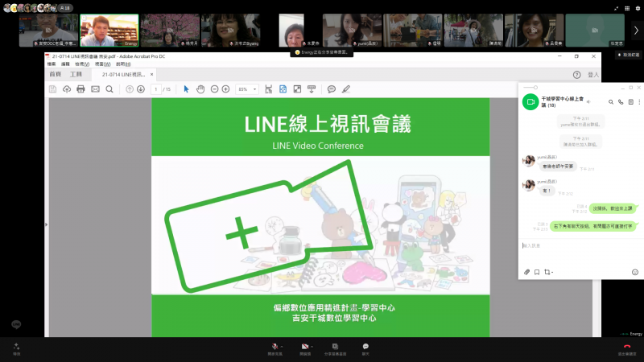This screenshot has width=644, height=362.
Task: Open the emoji sticker picker in chat
Action: pos(635,272)
